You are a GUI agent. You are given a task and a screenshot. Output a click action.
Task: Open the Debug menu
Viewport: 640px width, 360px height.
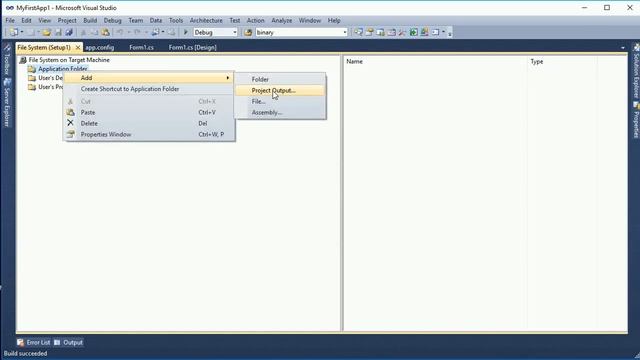click(112, 20)
